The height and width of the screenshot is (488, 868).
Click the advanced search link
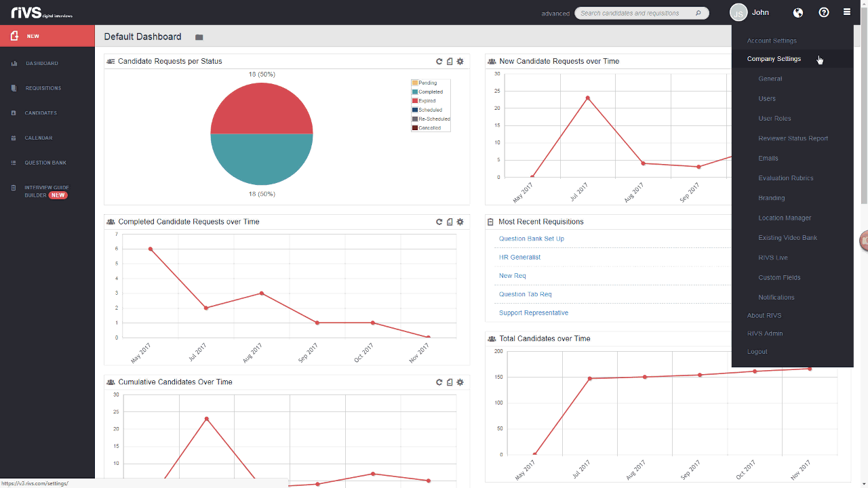click(x=555, y=14)
